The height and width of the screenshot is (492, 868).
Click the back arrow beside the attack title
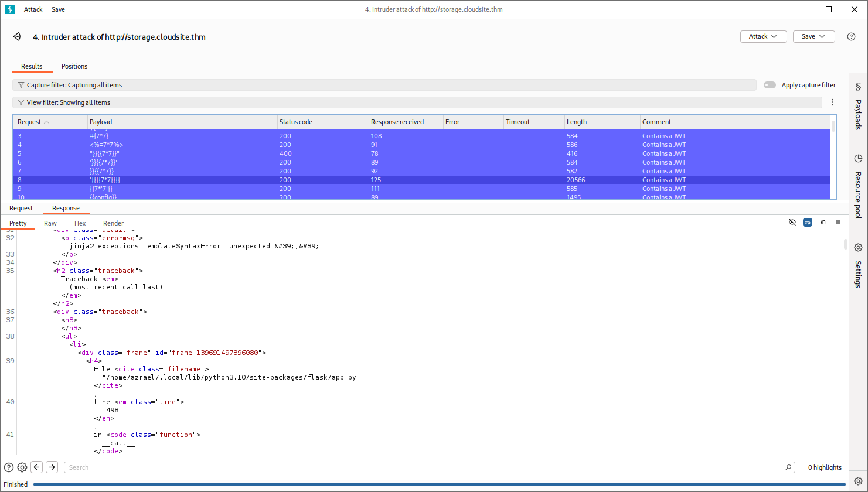tap(17, 37)
